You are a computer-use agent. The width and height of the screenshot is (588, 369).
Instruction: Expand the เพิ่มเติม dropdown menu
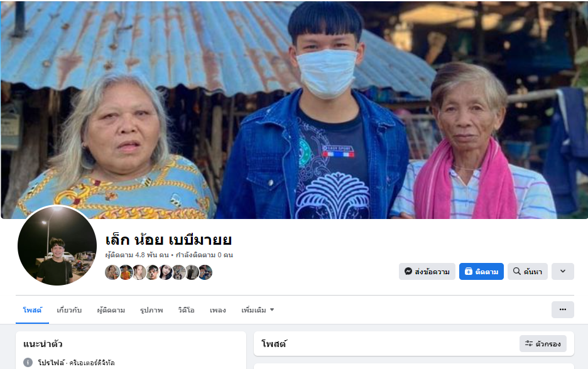click(x=258, y=310)
